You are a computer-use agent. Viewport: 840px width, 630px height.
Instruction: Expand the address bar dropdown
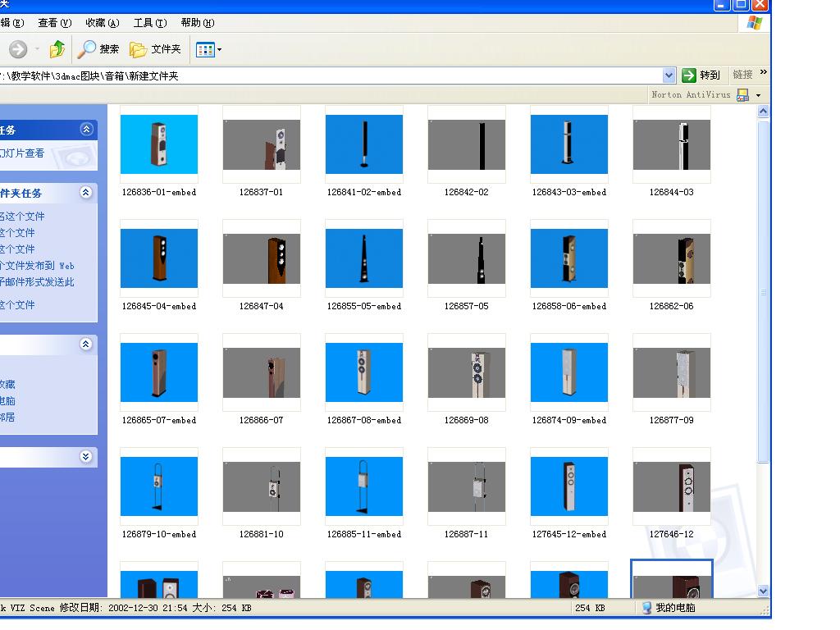[669, 75]
